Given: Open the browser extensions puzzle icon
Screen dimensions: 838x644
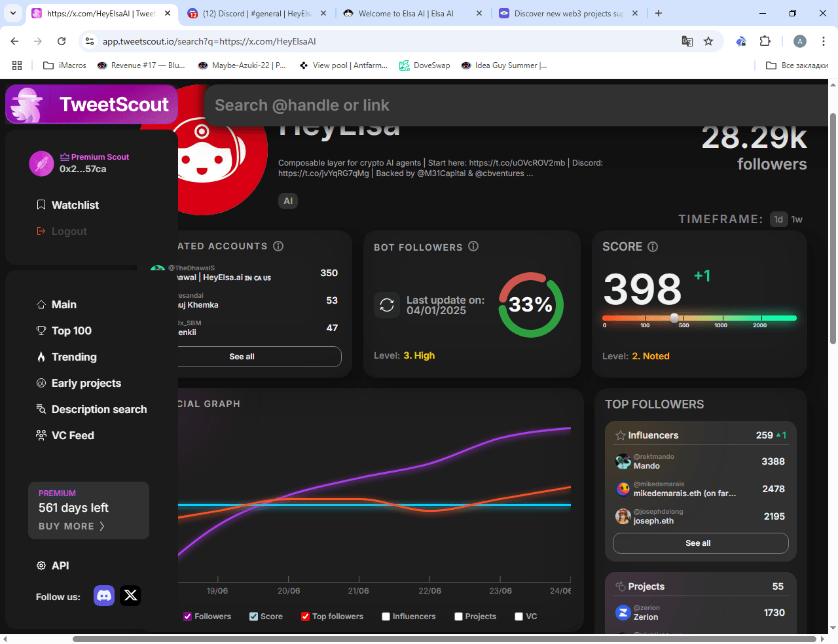Looking at the screenshot, I should (765, 41).
